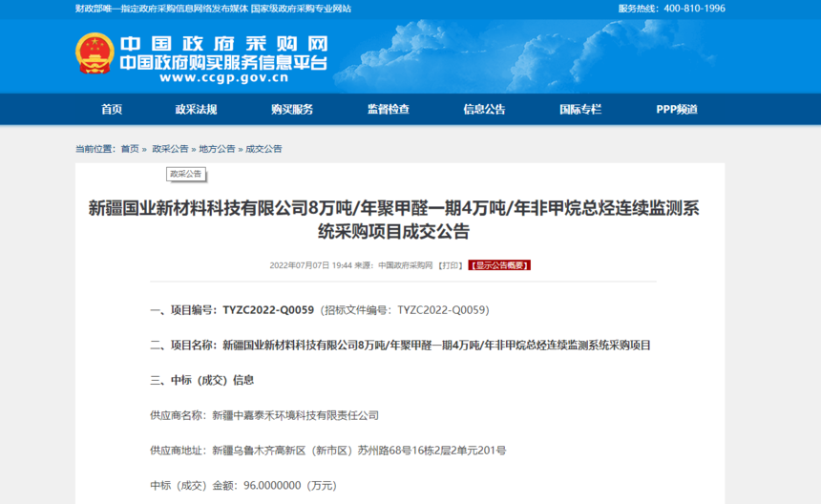
Task: Click the national emblem logo icon
Action: click(x=95, y=53)
